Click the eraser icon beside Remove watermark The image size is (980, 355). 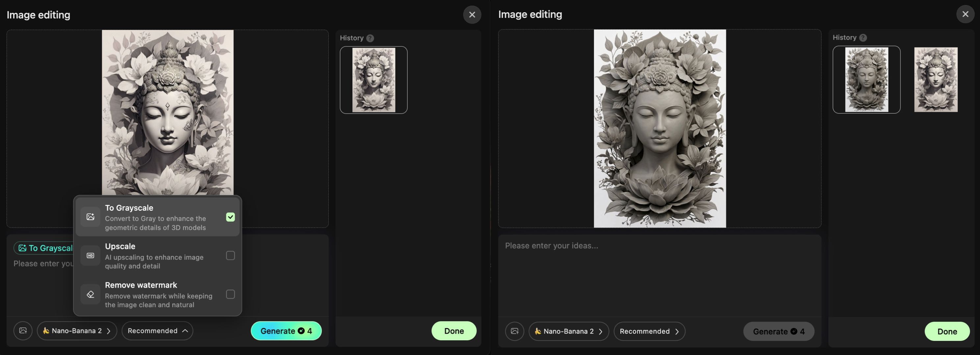pos(90,294)
